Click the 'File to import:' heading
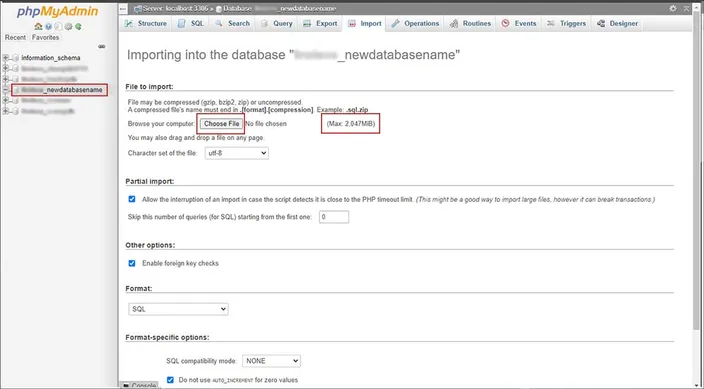This screenshot has width=704, height=389. [x=150, y=86]
